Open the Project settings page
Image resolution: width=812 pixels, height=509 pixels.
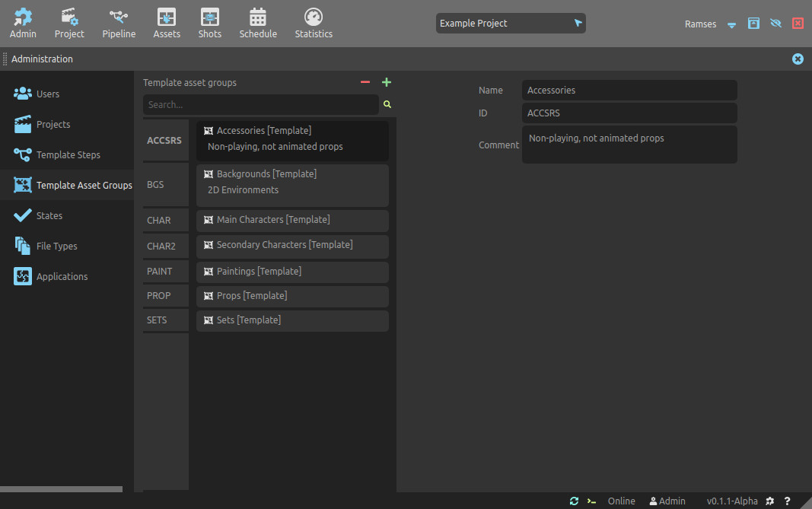pos(69,24)
